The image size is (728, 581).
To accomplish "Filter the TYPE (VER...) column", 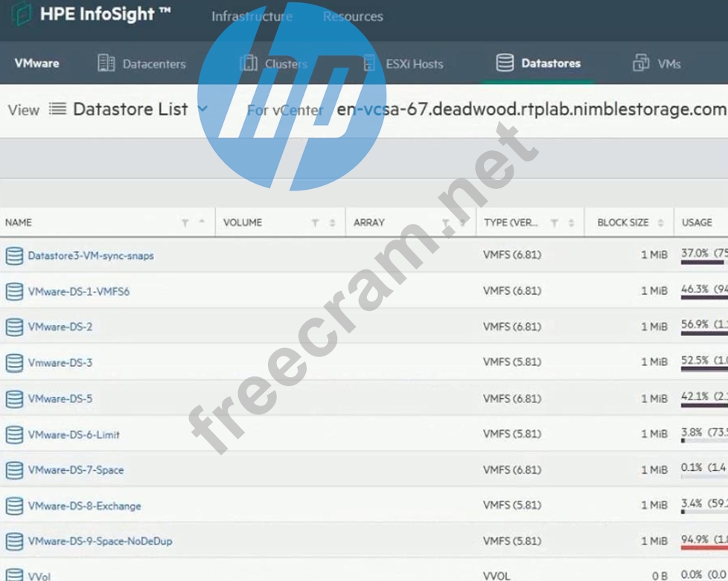I will 555,222.
